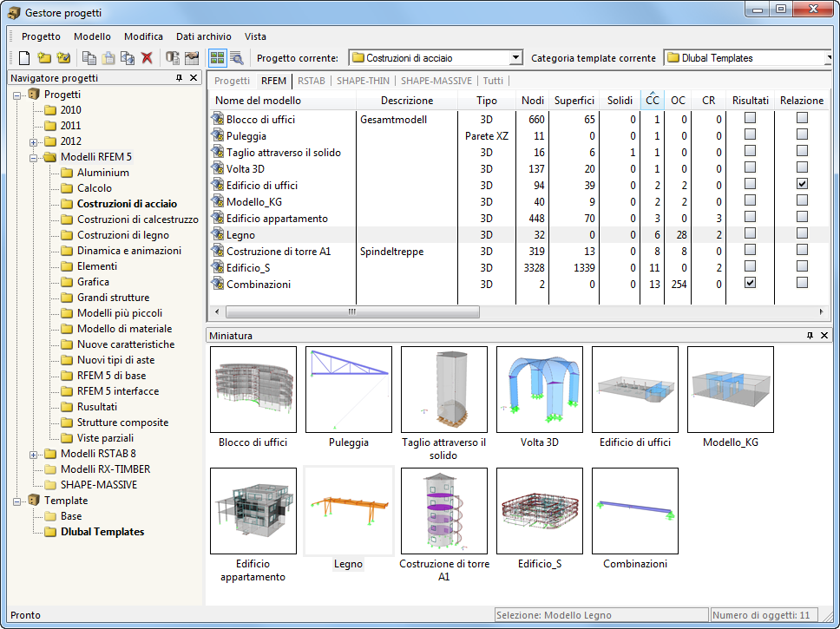Expand the 2012 folder node
Image resolution: width=840 pixels, height=629 pixels.
tap(33, 142)
